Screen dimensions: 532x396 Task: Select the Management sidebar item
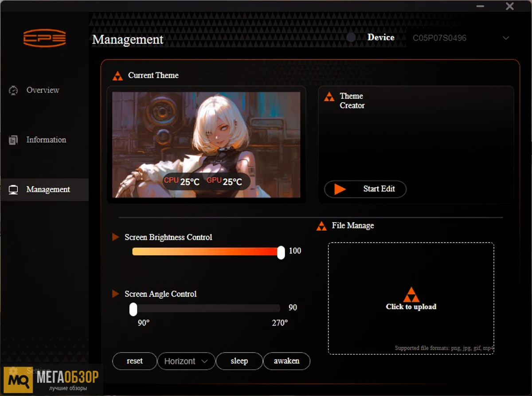point(44,189)
